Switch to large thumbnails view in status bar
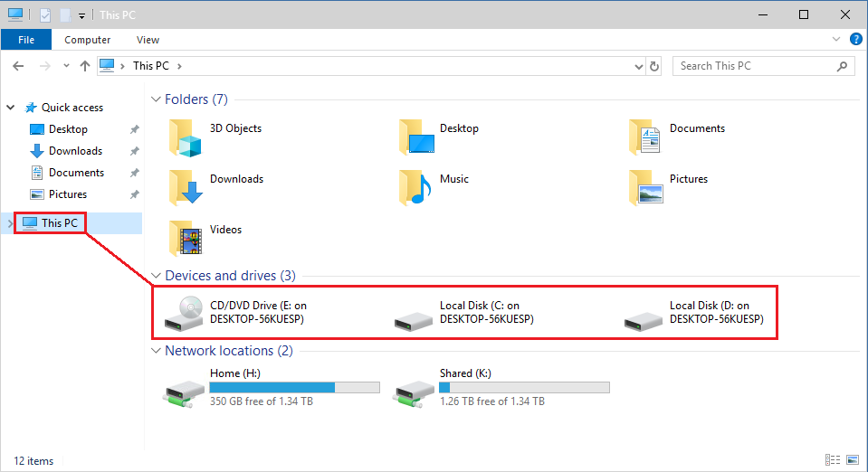Image resolution: width=868 pixels, height=472 pixels. pyautogui.click(x=851, y=460)
